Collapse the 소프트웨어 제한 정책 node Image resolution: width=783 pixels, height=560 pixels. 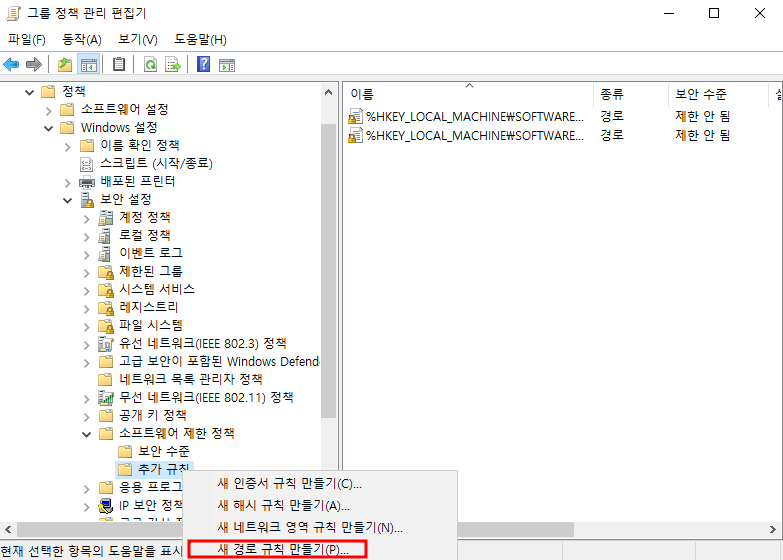(86, 435)
